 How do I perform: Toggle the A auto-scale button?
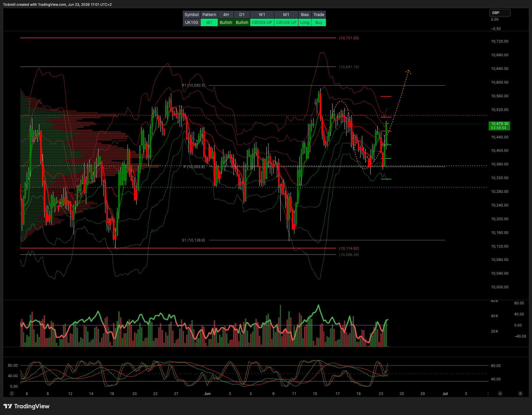coord(500,393)
